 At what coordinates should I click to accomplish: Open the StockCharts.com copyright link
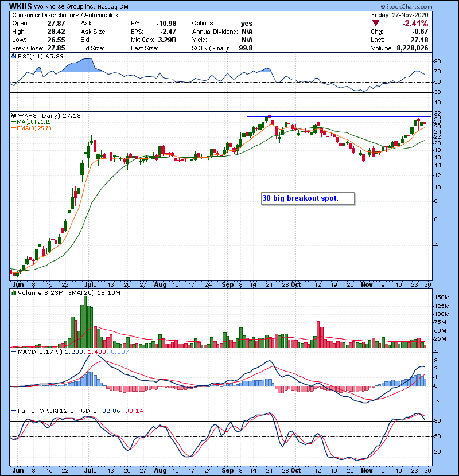pos(406,6)
